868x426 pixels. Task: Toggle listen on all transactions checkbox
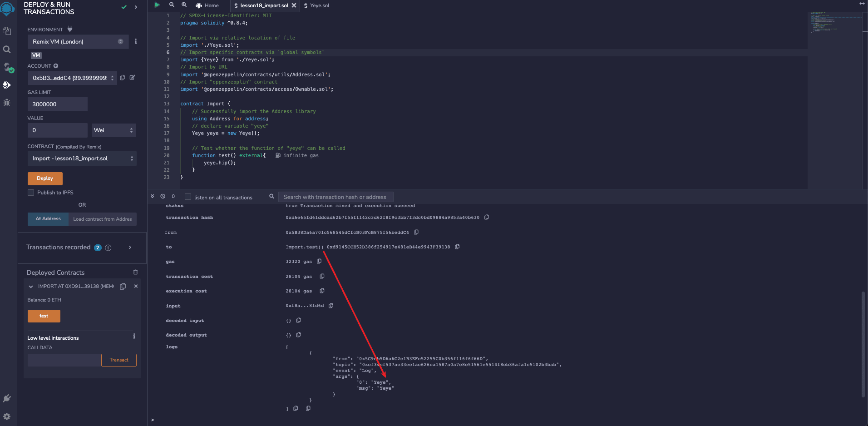[x=188, y=197]
